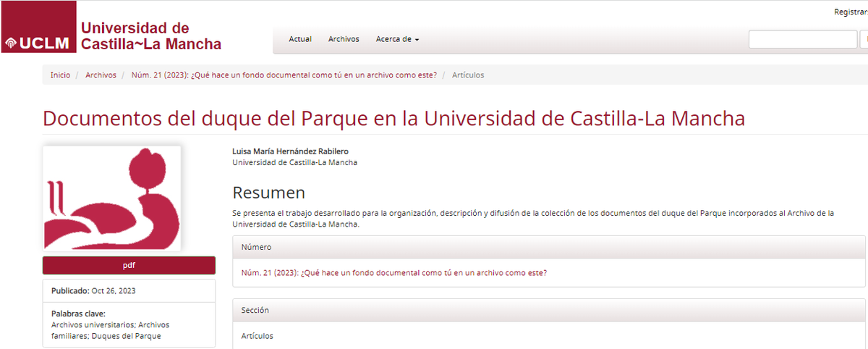Click the Sección panel header
The height and width of the screenshot is (349, 868).
[x=549, y=310]
